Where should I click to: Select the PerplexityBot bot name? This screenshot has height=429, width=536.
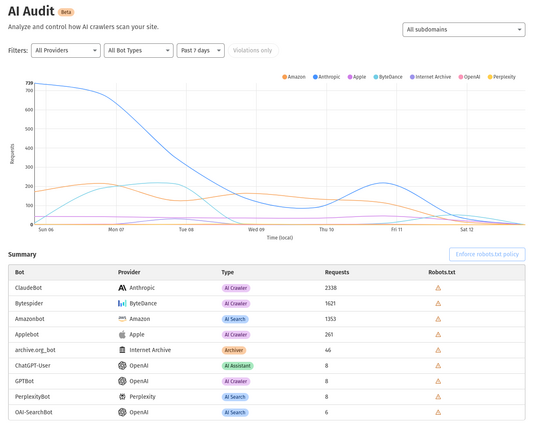[32, 397]
